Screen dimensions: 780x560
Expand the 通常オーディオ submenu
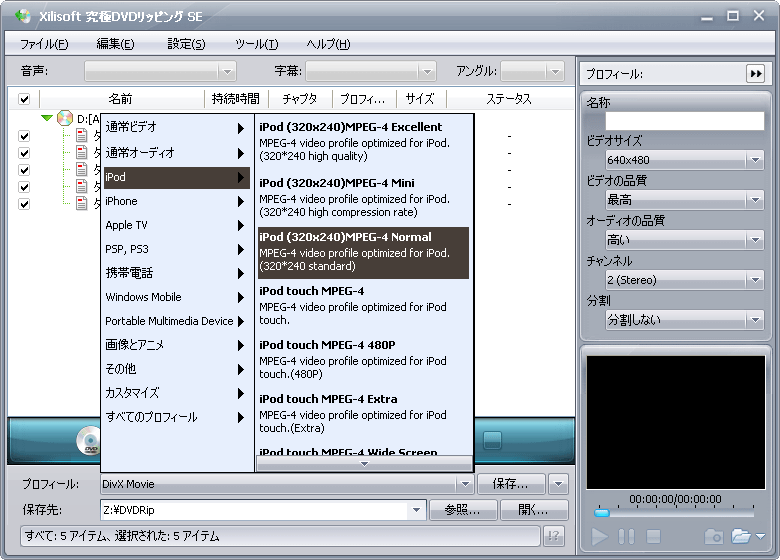pyautogui.click(x=177, y=153)
